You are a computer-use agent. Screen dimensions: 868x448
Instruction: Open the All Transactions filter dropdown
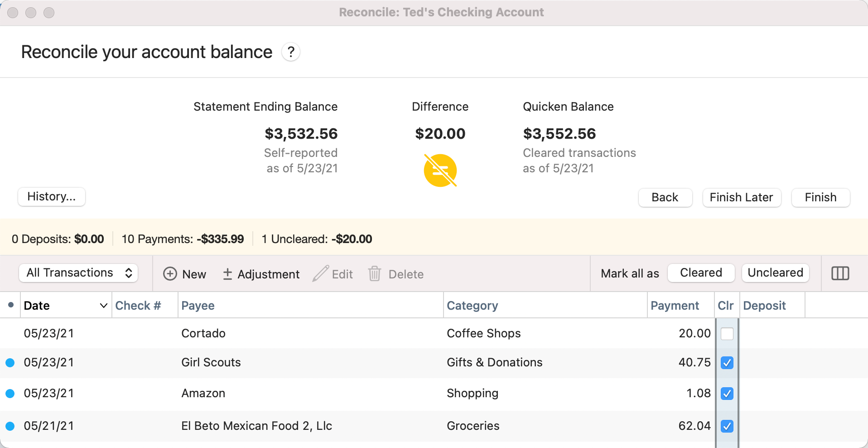tap(78, 273)
